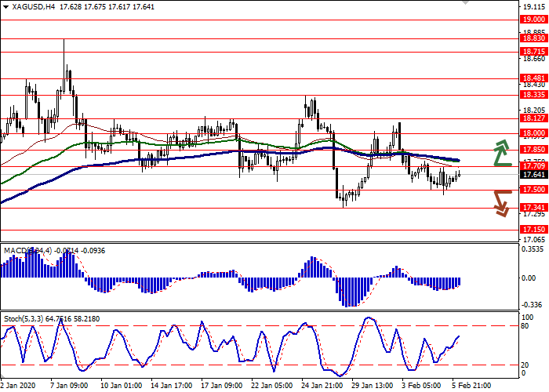Click the 18.127 price level label
549x392 pixels.
533,118
